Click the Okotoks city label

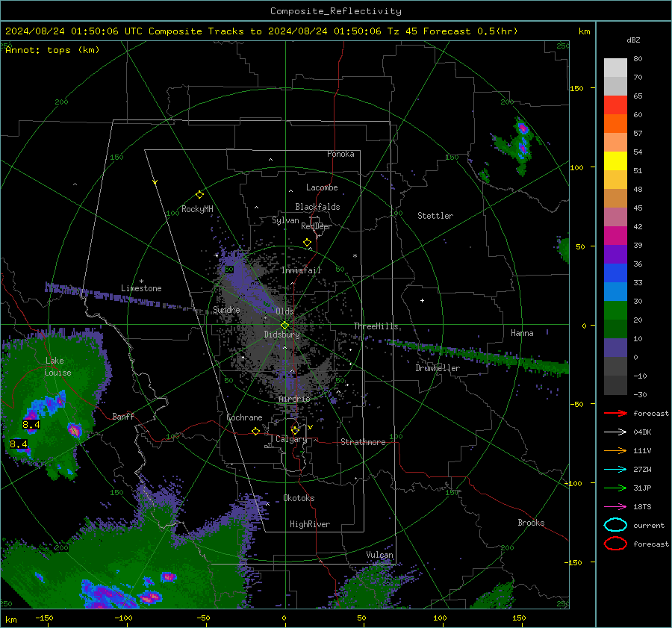coord(299,498)
